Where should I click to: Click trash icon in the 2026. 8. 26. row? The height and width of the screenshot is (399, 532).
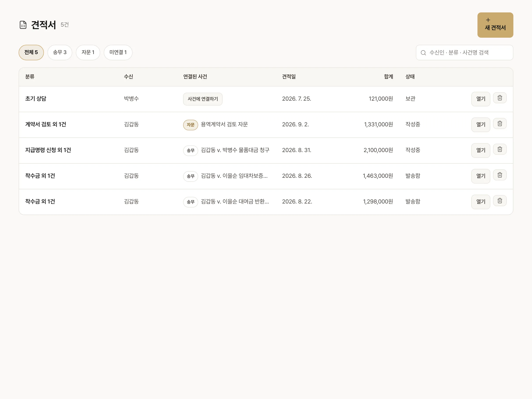point(500,175)
